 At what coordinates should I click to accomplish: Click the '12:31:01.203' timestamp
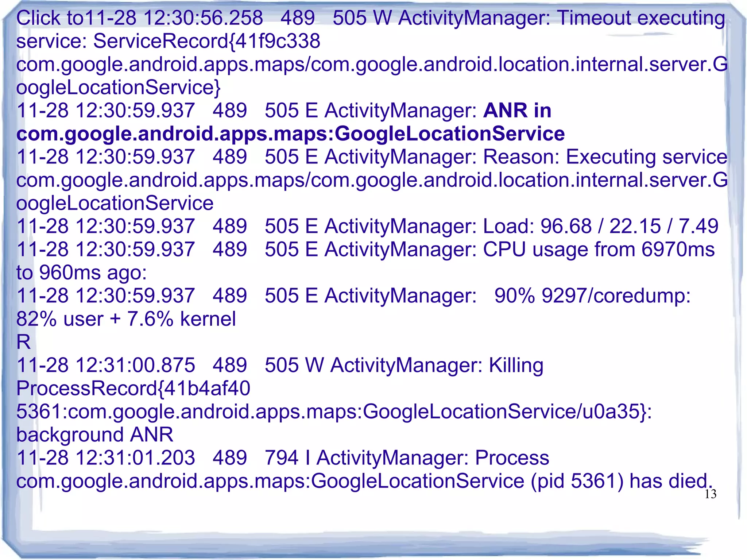point(135,458)
